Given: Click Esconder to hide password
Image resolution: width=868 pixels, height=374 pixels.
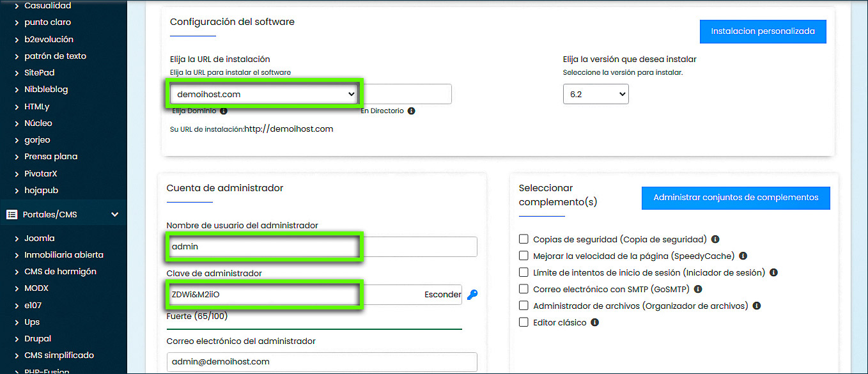Looking at the screenshot, I should pos(442,295).
